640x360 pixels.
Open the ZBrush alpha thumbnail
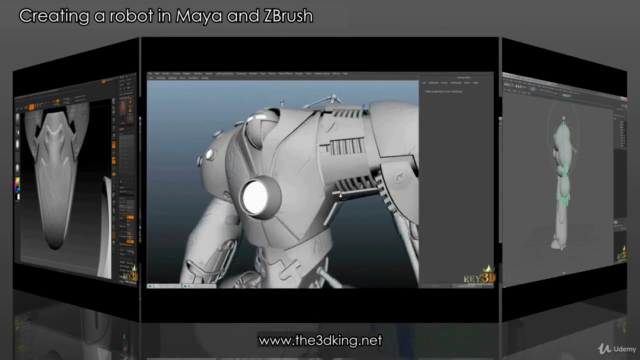tap(18, 144)
